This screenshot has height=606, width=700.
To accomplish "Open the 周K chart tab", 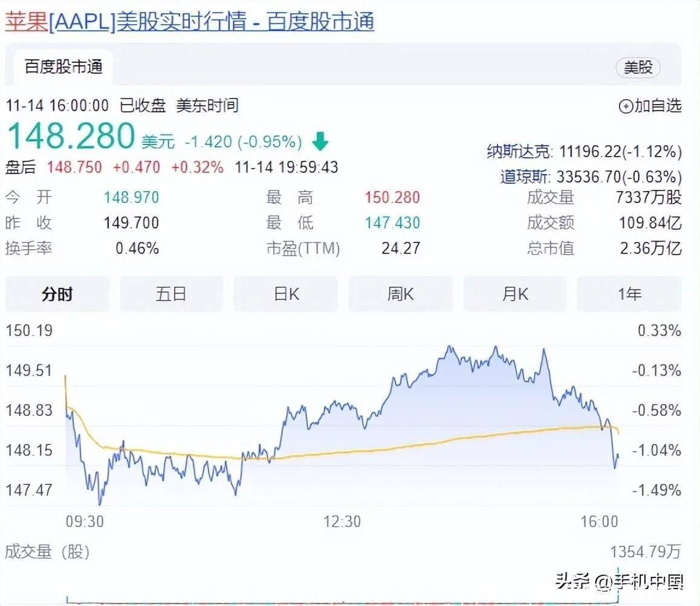I will (400, 294).
